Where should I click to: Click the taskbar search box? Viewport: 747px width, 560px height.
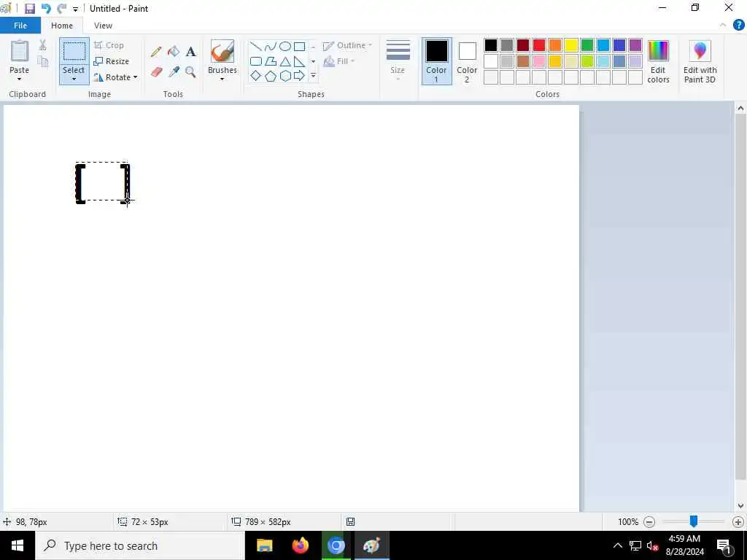(x=140, y=545)
